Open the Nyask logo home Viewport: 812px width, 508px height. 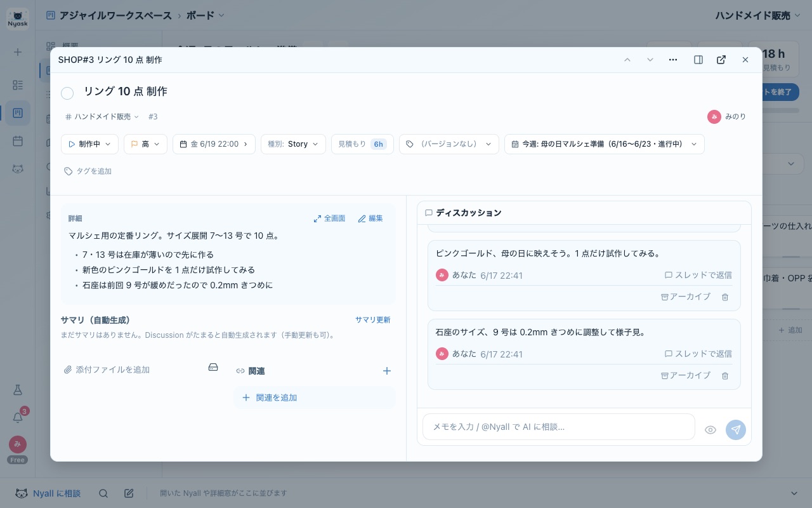coord(17,18)
